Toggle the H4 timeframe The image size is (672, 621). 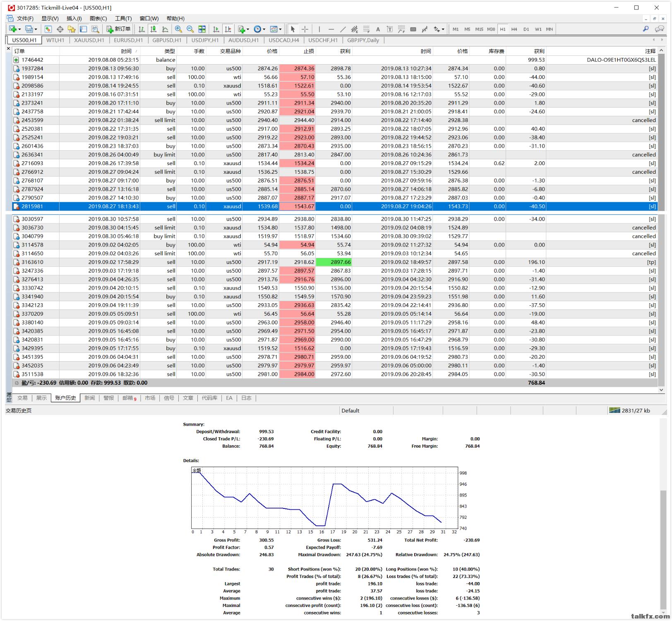point(514,29)
